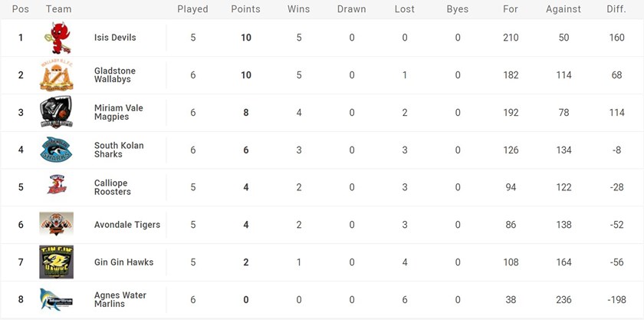Click the Against column header
The height and width of the screenshot is (320, 644).
click(x=563, y=9)
